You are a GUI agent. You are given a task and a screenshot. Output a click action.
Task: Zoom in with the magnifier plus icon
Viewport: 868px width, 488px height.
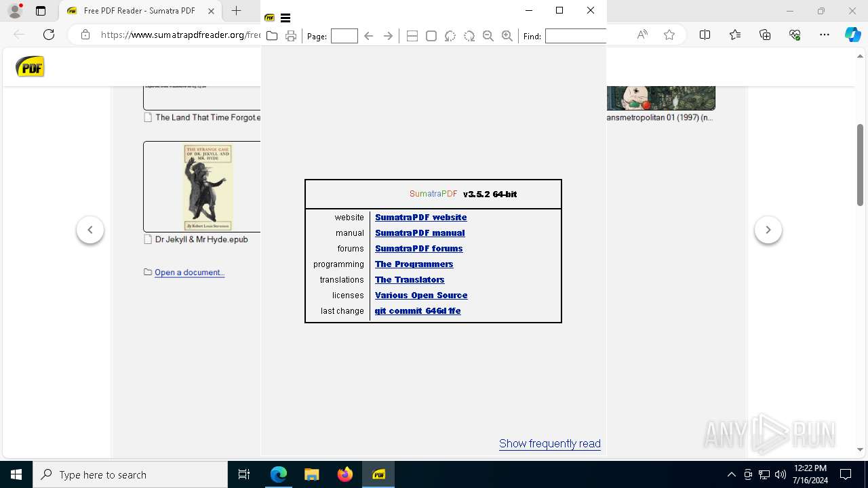[x=507, y=36]
